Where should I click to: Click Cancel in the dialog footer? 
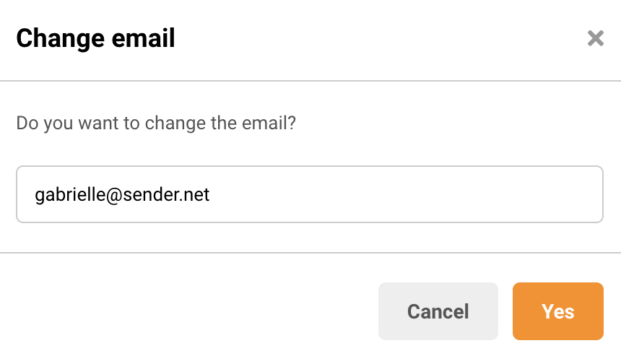pos(438,311)
